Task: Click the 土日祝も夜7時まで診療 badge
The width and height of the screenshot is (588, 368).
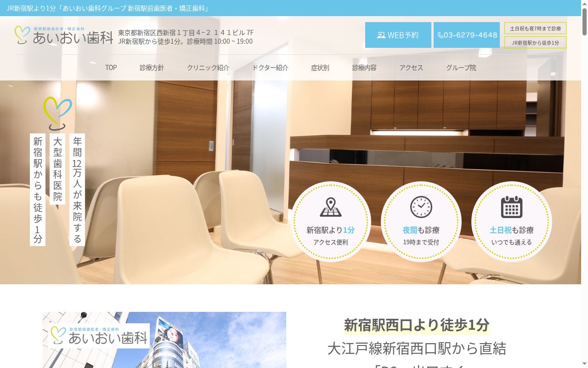Action: (535, 28)
